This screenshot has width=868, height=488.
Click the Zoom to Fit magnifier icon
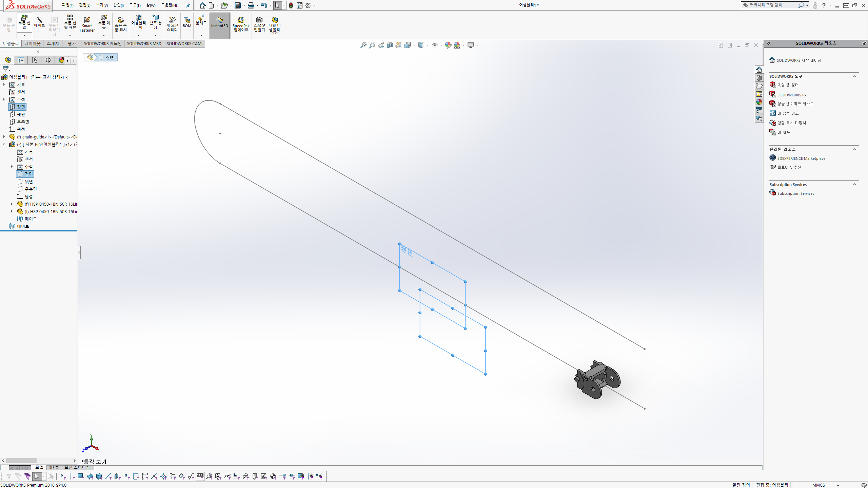[363, 45]
